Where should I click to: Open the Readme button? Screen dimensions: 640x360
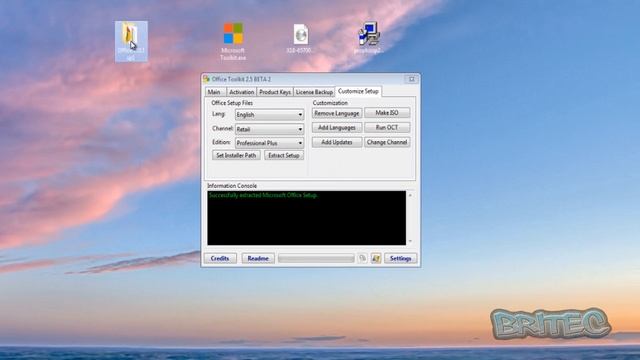click(258, 258)
